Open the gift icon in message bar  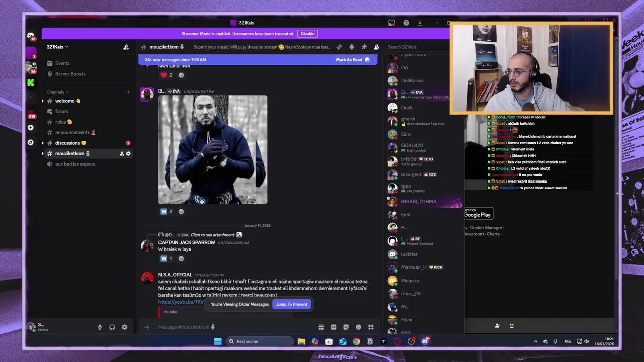[321, 327]
